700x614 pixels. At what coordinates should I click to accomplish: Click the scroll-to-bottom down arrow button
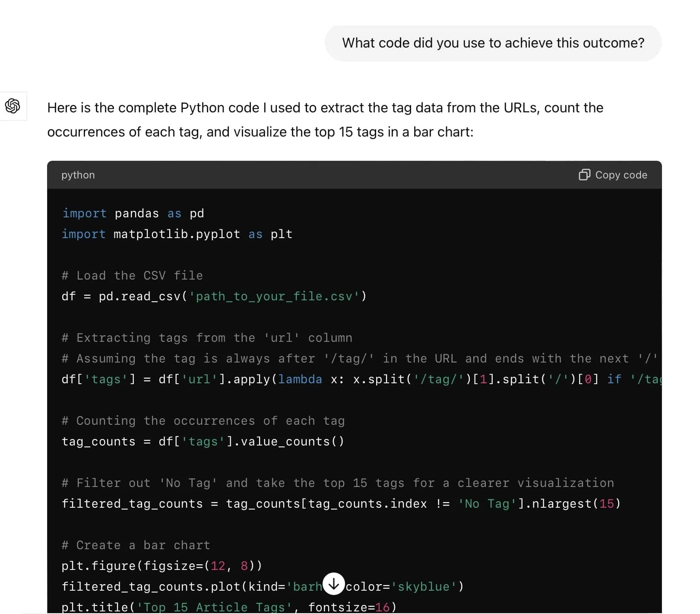pyautogui.click(x=333, y=584)
